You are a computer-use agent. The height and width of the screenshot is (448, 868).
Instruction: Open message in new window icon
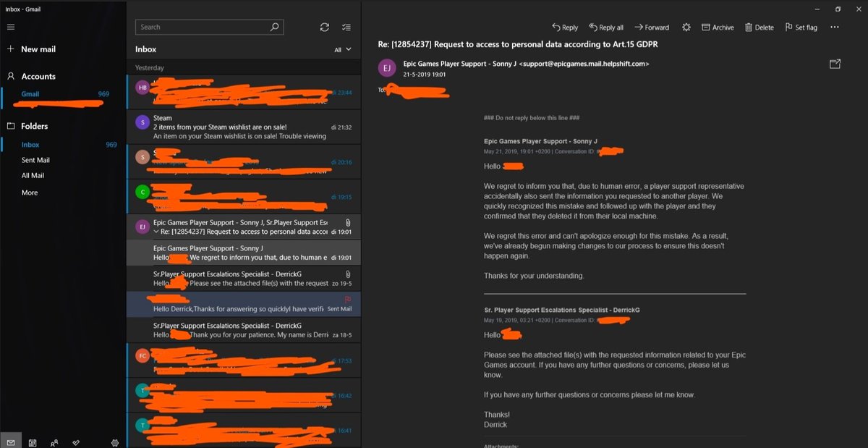tap(835, 64)
